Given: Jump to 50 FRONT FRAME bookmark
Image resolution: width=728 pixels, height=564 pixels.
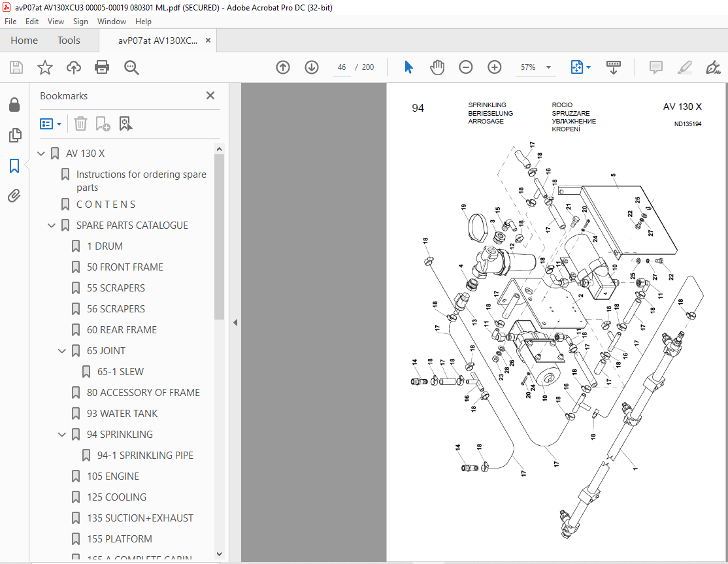Looking at the screenshot, I should 125,267.
